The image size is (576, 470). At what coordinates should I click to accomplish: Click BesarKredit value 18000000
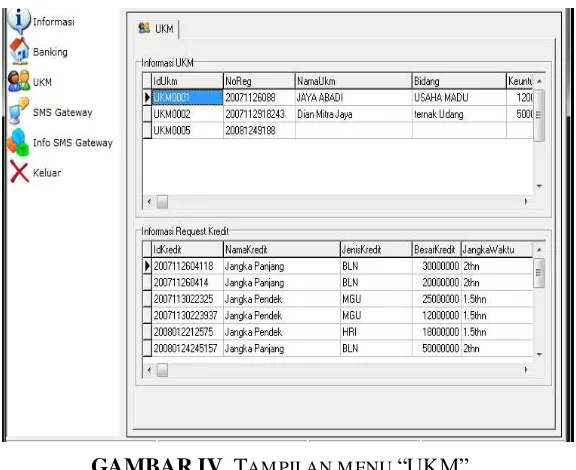436,332
